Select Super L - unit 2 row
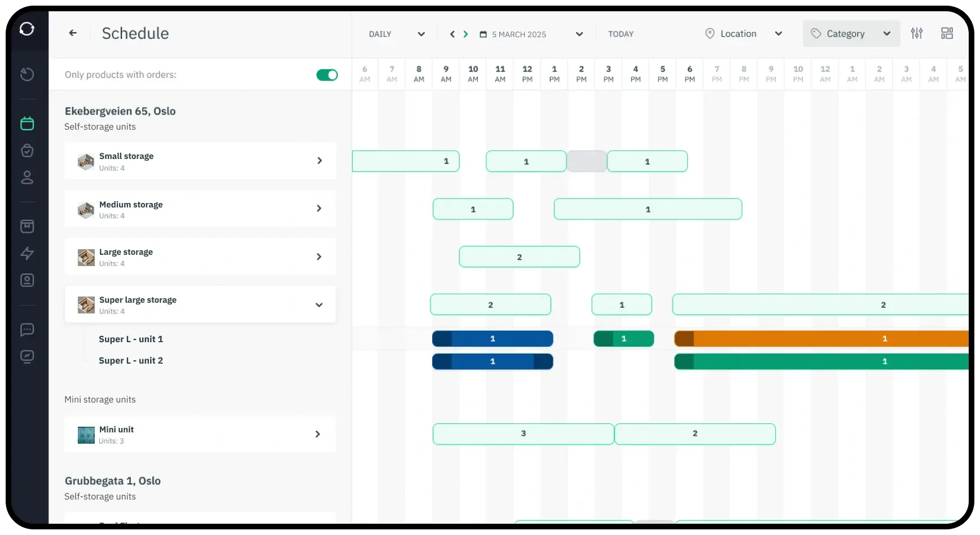The image size is (980, 535). (131, 361)
